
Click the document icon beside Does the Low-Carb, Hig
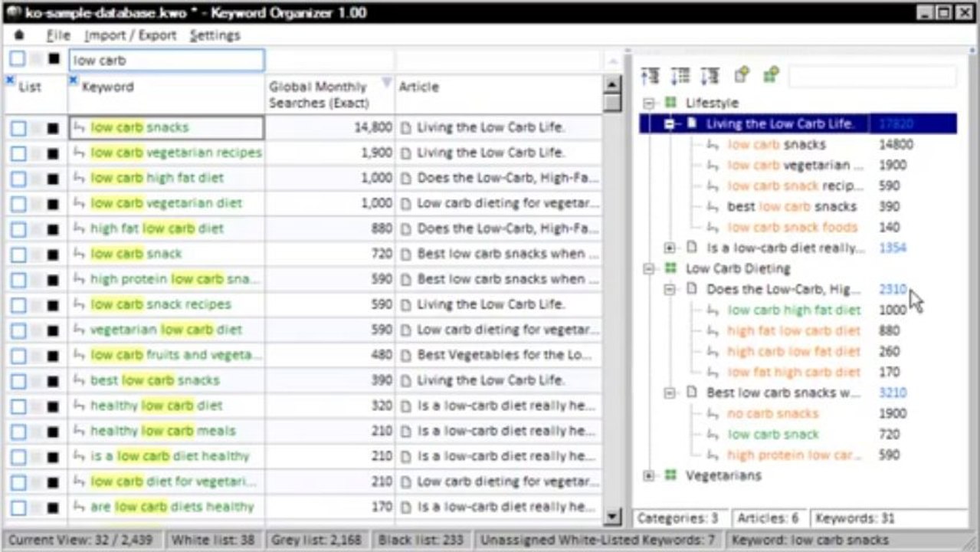click(x=692, y=289)
